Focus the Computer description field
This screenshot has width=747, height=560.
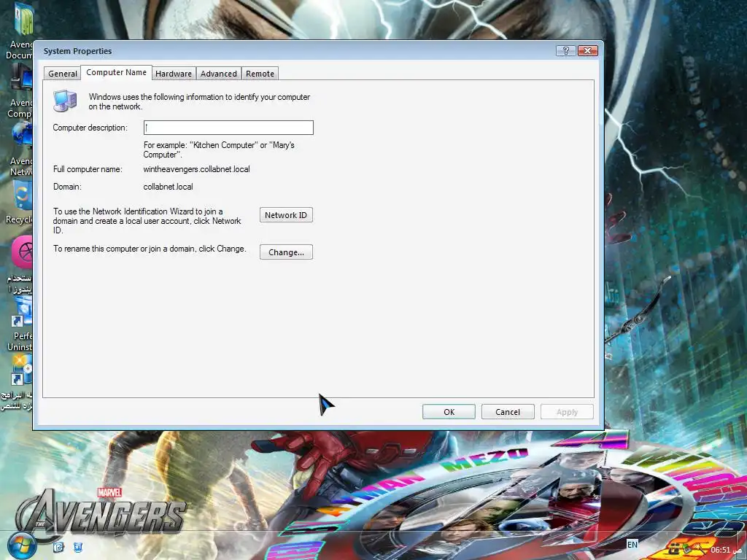228,128
